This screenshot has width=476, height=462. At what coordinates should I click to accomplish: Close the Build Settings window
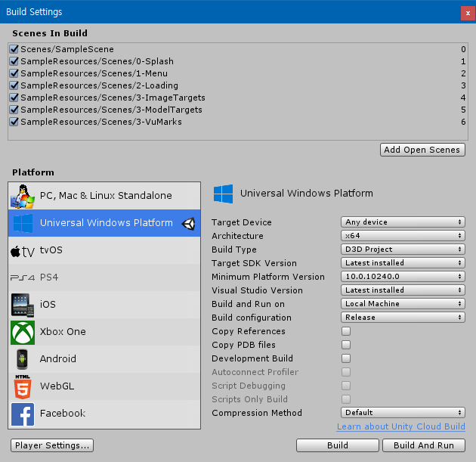click(468, 13)
